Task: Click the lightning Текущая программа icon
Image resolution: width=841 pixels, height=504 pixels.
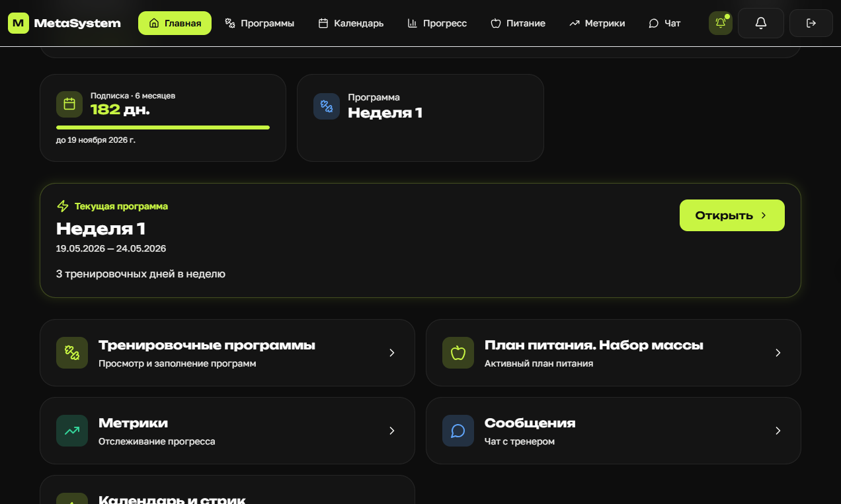Action: (x=63, y=206)
